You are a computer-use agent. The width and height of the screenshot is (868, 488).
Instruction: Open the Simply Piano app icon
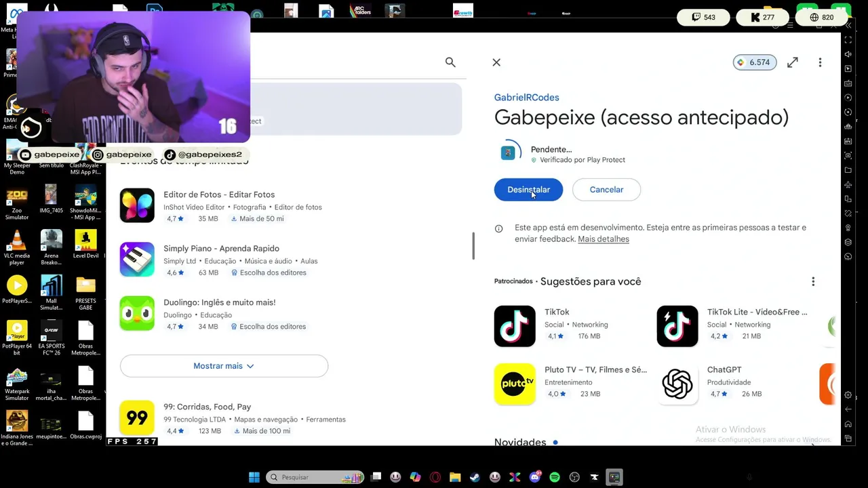(137, 260)
